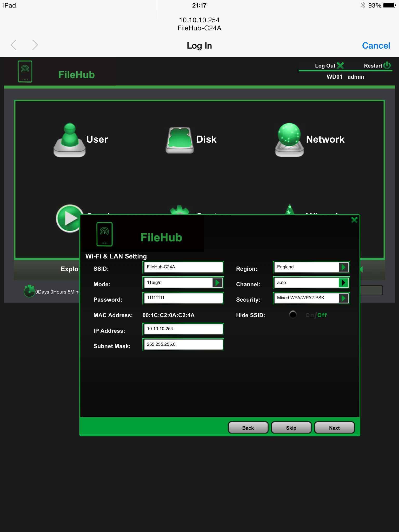399x532 pixels.
Task: Click the Subnet Mask field 255.255.255.0
Action: [183, 344]
